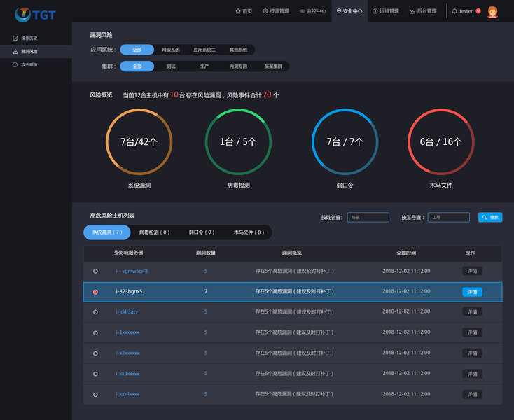The height and width of the screenshot is (420, 514).
Task: Select 内测专用 cluster filter
Action: click(x=238, y=66)
